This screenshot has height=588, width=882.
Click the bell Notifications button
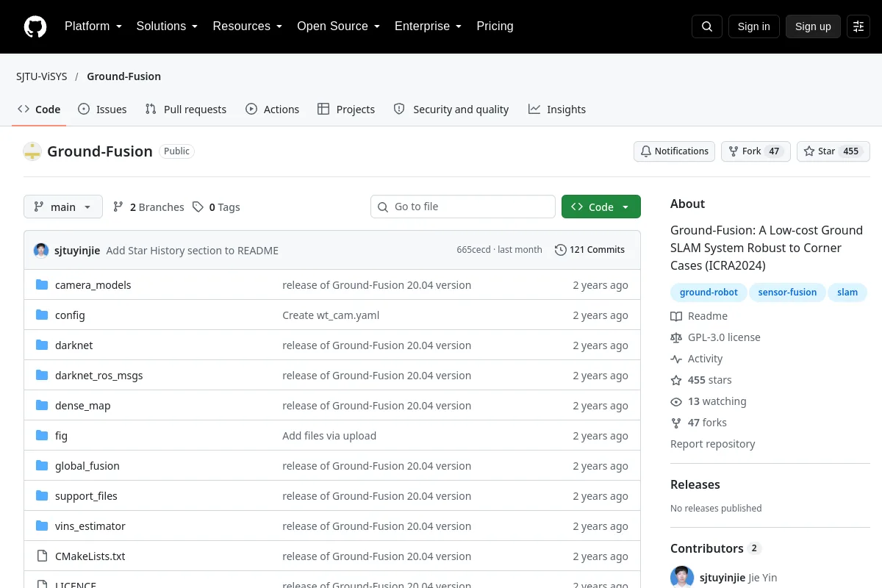click(x=675, y=151)
